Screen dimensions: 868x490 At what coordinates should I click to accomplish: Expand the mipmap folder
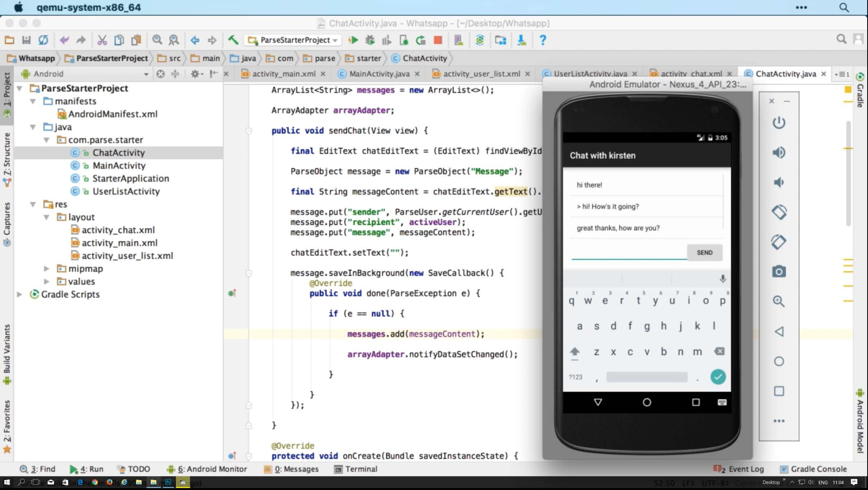click(46, 269)
